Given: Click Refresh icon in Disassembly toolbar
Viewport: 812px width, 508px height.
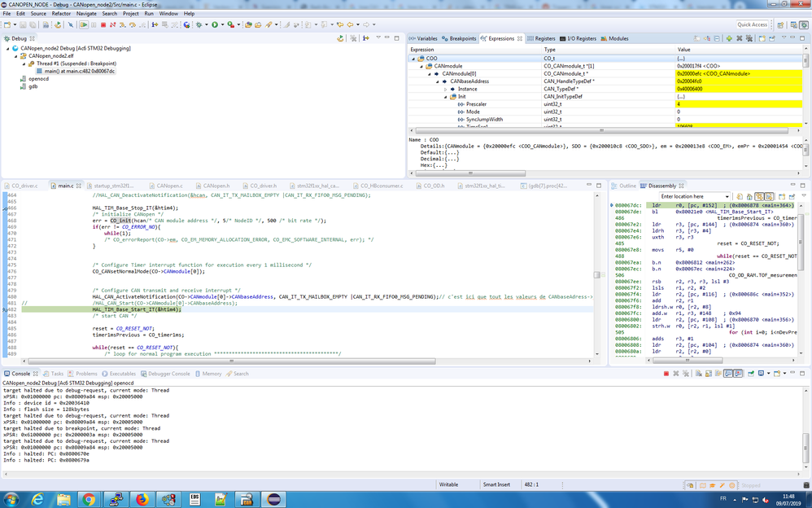Looking at the screenshot, I should 740,196.
